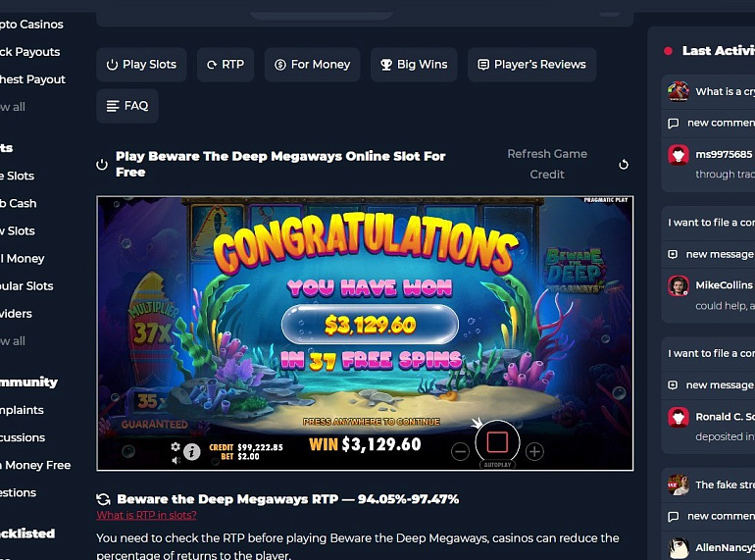Viewport: 755px width, 560px height.
Task: Decrease the bet with minus button
Action: (460, 452)
